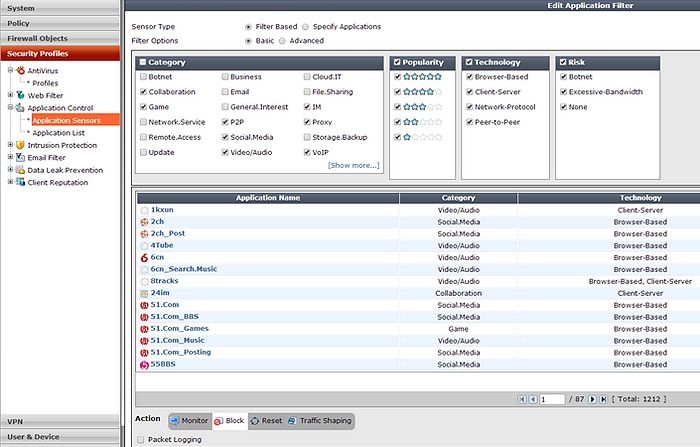
Task: Collapse the Application Control tree node
Action: click(10, 108)
